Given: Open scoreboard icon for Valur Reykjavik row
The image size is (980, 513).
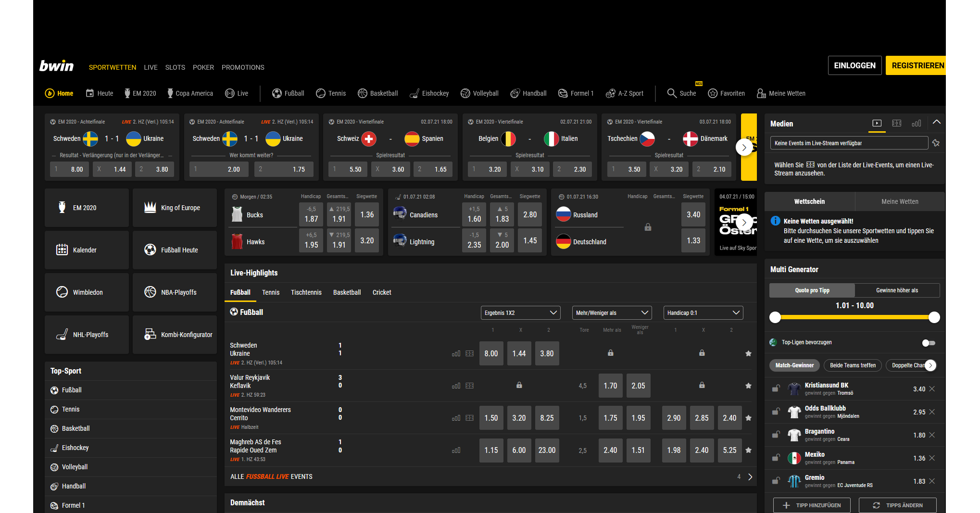Looking at the screenshot, I should [x=470, y=386].
